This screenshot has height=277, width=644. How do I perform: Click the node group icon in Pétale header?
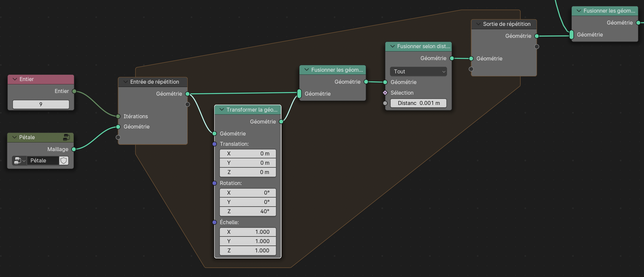click(x=66, y=137)
